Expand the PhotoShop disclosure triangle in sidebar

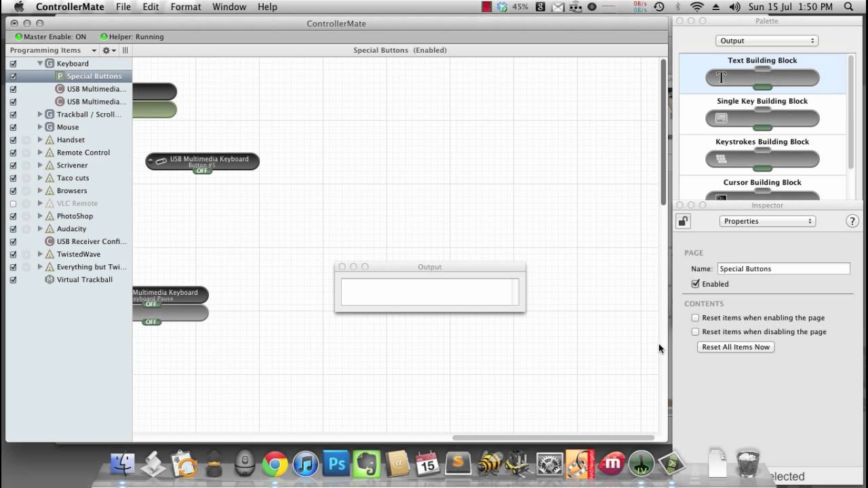40,216
